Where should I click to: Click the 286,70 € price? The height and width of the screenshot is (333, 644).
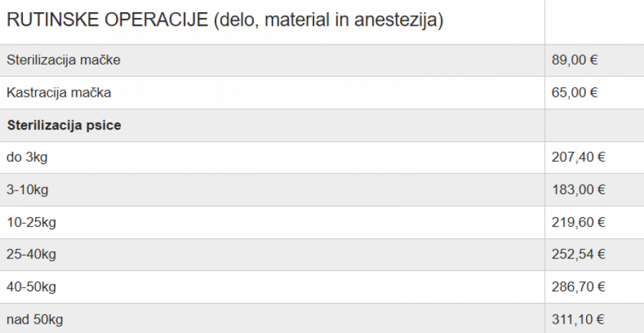(x=578, y=286)
